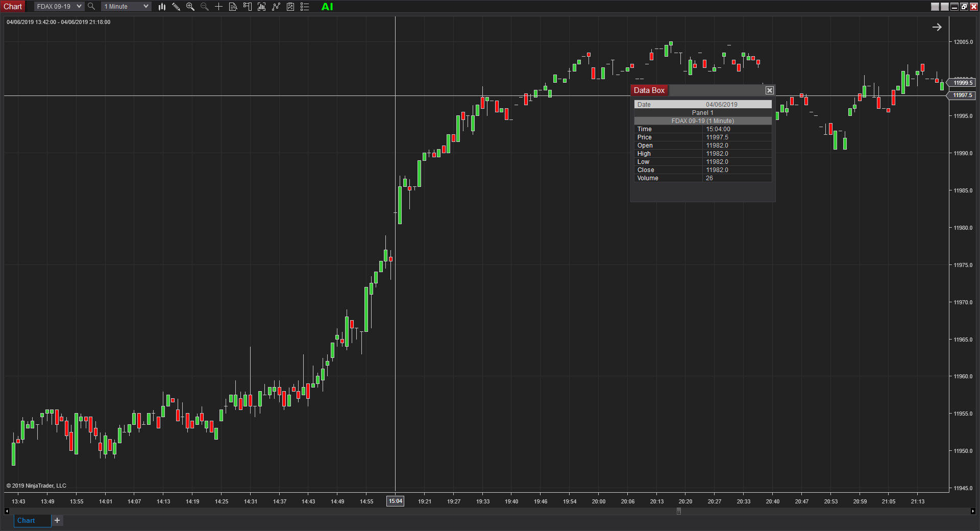Screen dimensions: 980x531
Task: Open the 1 Minute interval dropdown
Action: pos(126,7)
